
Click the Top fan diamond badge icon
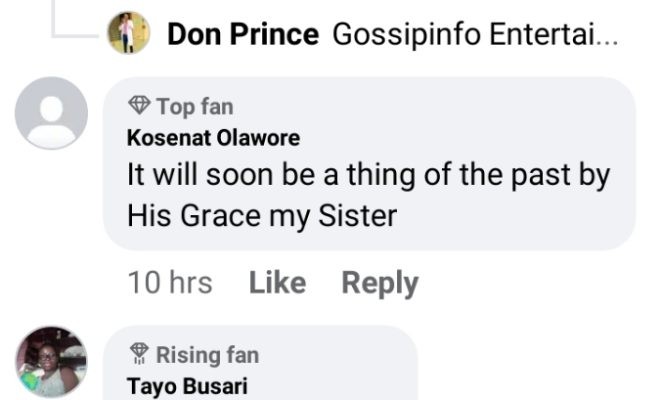[x=139, y=106]
